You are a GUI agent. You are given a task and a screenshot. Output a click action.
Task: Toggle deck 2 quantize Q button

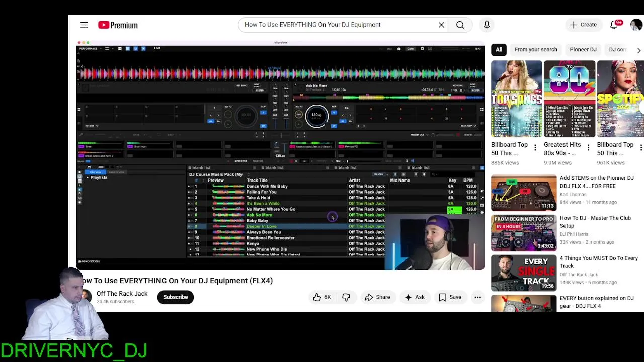point(334,113)
